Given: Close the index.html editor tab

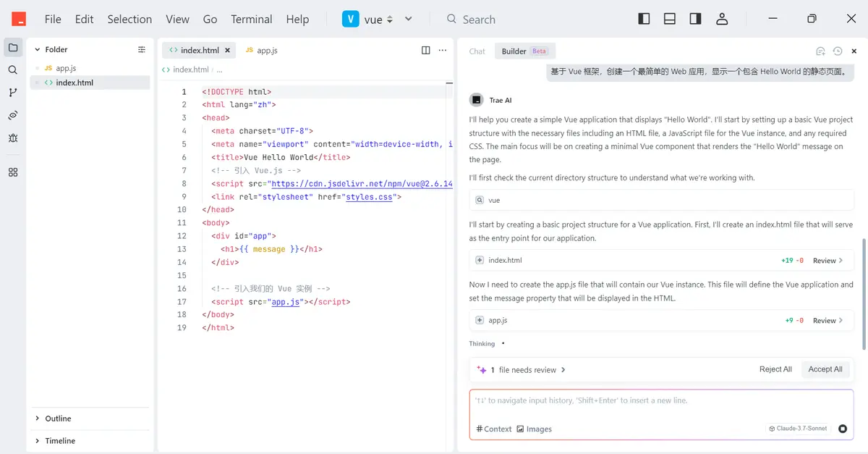Looking at the screenshot, I should [228, 51].
